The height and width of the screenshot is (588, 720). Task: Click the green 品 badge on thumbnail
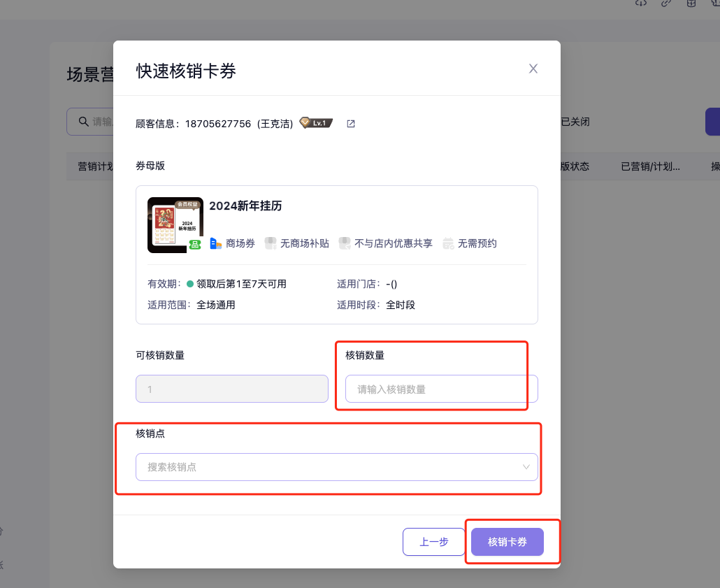(195, 244)
